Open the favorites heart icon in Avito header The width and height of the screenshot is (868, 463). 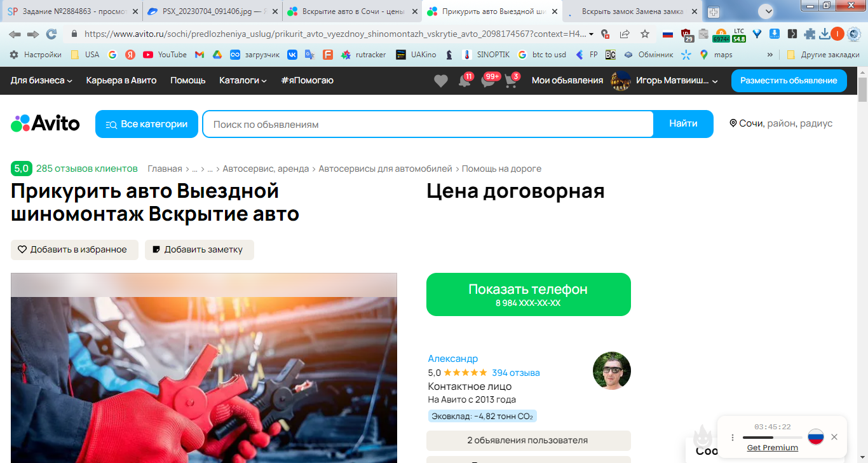click(x=440, y=81)
